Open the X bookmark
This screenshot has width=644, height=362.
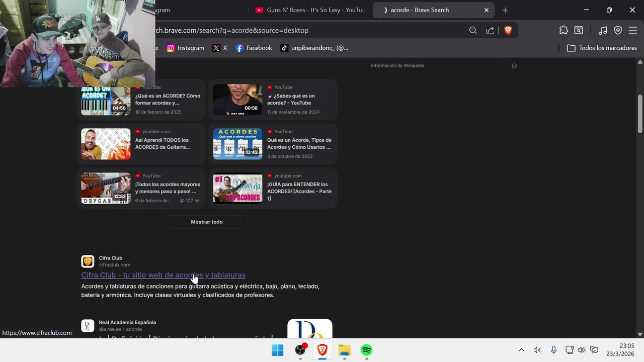coord(219,48)
